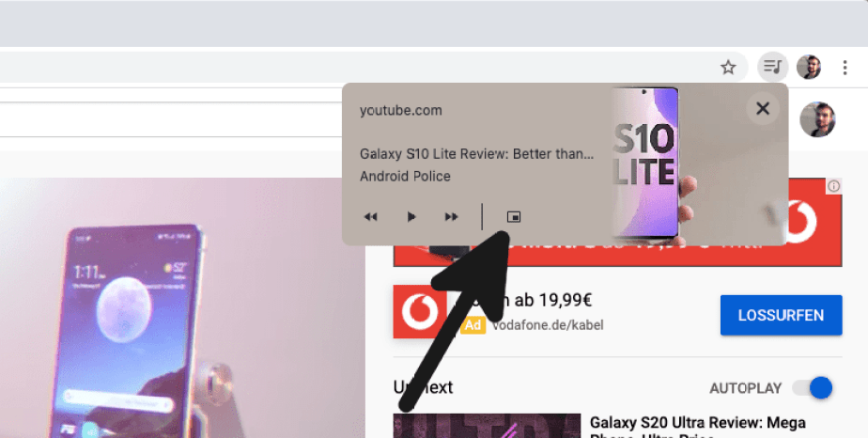Enable picture-in-picture mode

514,217
